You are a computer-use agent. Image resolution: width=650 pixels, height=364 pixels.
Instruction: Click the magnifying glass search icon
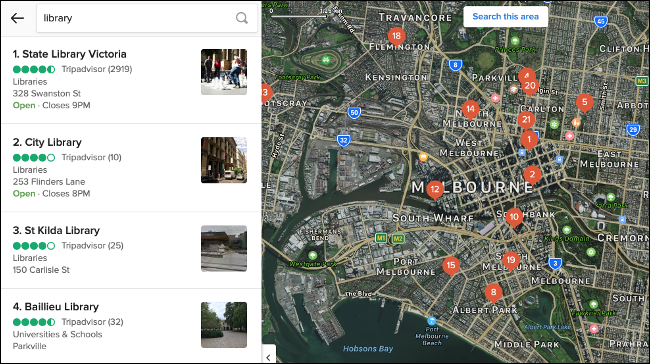tap(242, 18)
